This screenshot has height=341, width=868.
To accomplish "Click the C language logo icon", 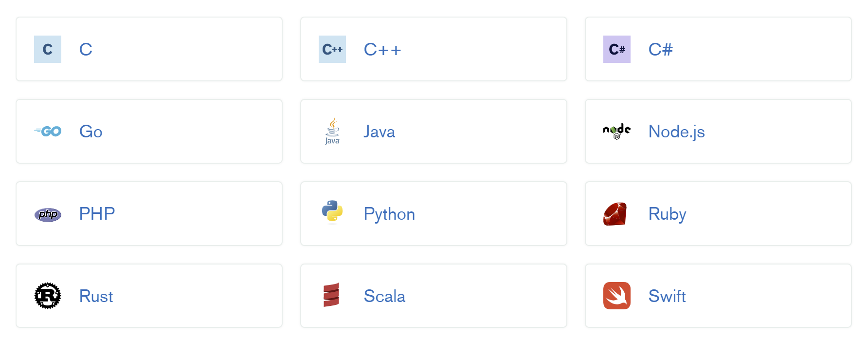I will tap(48, 49).
